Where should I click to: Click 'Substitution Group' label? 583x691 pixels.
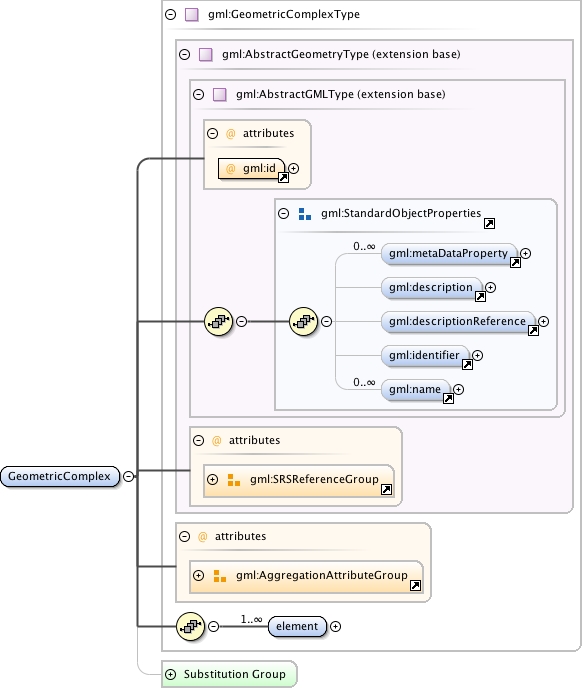pyautogui.click(x=234, y=674)
